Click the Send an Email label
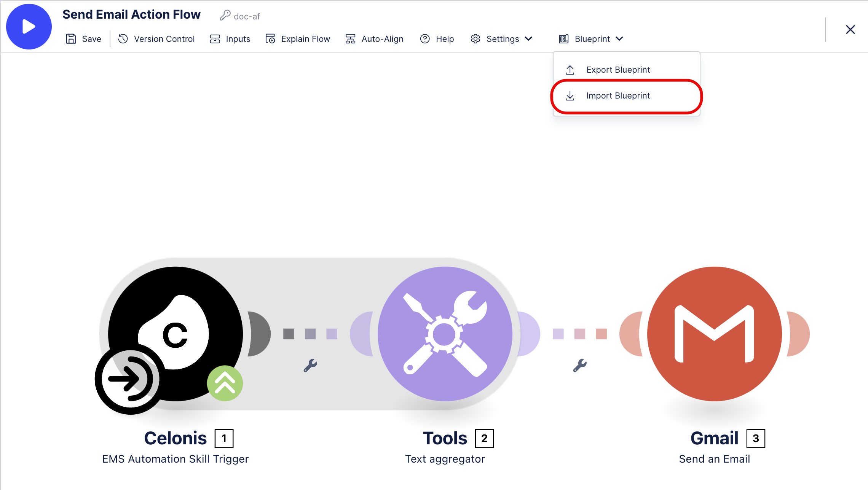Image resolution: width=868 pixels, height=490 pixels. point(715,459)
